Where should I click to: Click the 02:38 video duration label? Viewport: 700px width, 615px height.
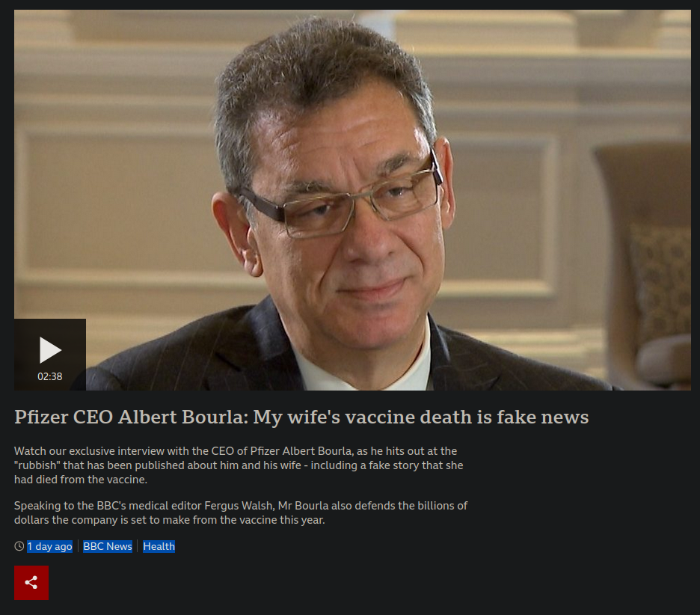coord(50,376)
